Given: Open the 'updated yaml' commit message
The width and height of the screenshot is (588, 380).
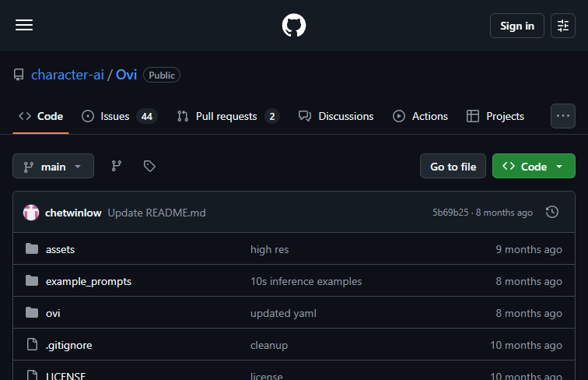Looking at the screenshot, I should click(x=283, y=313).
